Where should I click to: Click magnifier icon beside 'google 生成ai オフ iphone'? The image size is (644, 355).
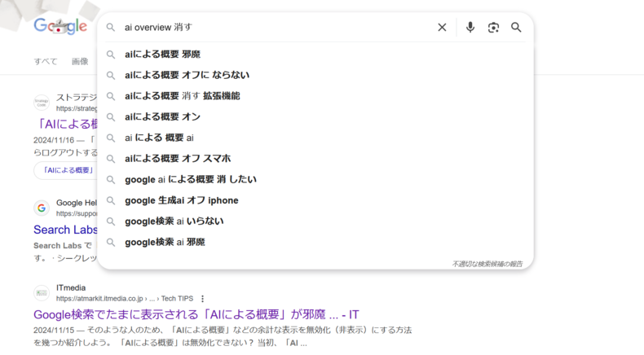[111, 200]
